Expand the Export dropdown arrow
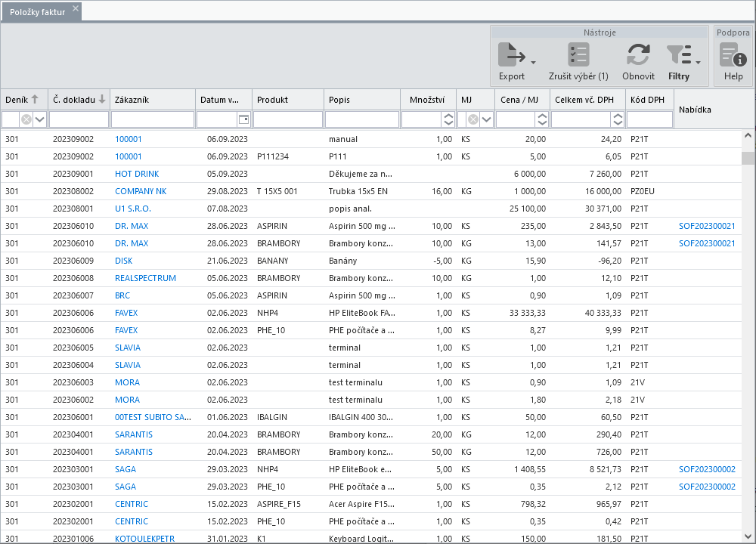This screenshot has width=756, height=544. click(x=533, y=63)
